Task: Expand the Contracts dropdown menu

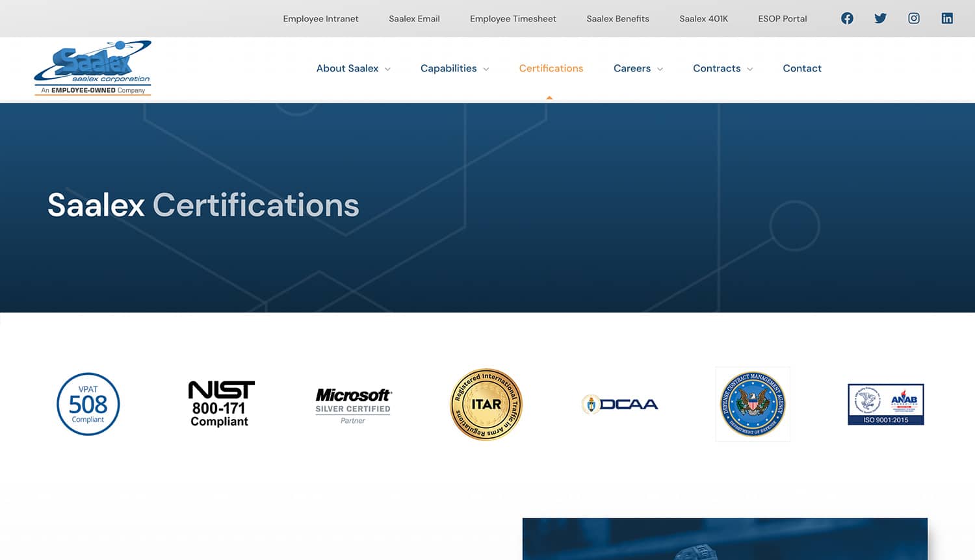Action: click(x=722, y=68)
